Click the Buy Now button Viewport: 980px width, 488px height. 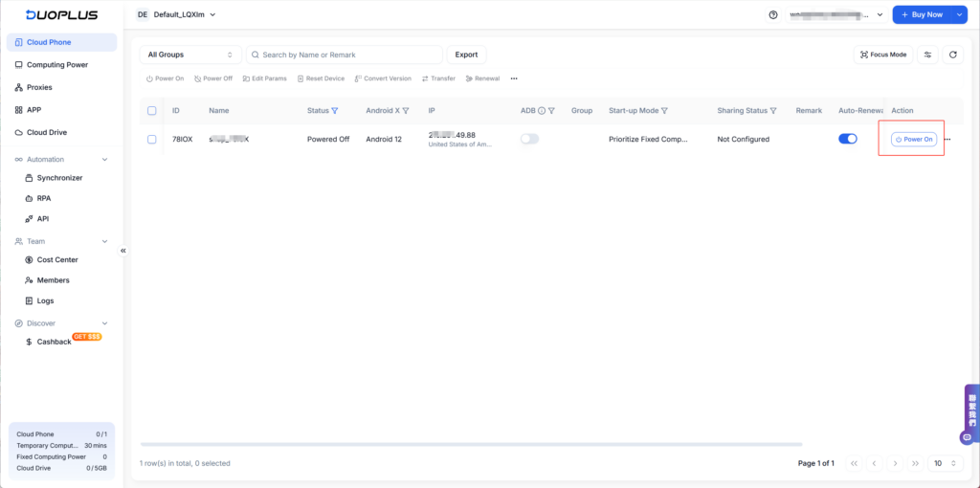pyautogui.click(x=923, y=14)
